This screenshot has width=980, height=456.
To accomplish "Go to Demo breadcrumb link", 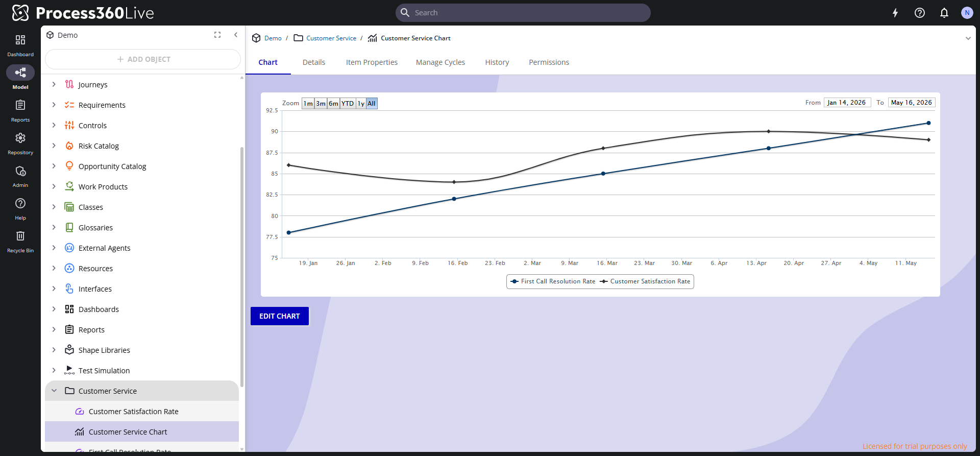I will 273,38.
